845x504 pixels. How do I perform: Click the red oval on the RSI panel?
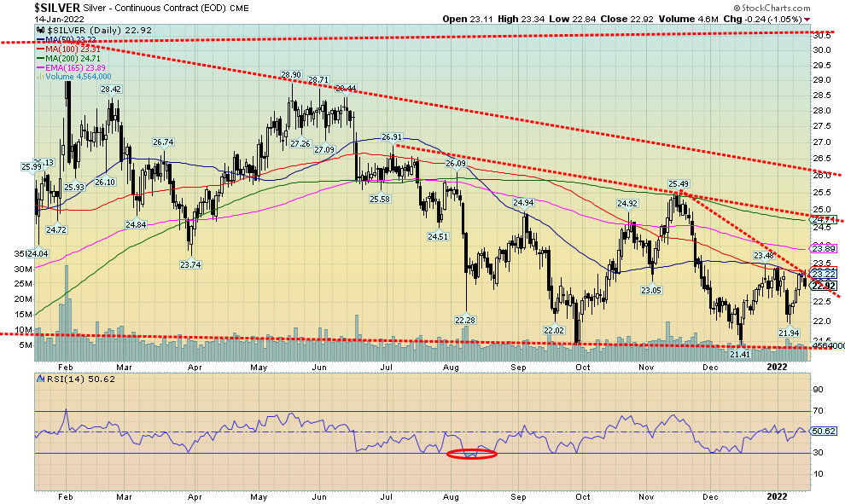471,454
